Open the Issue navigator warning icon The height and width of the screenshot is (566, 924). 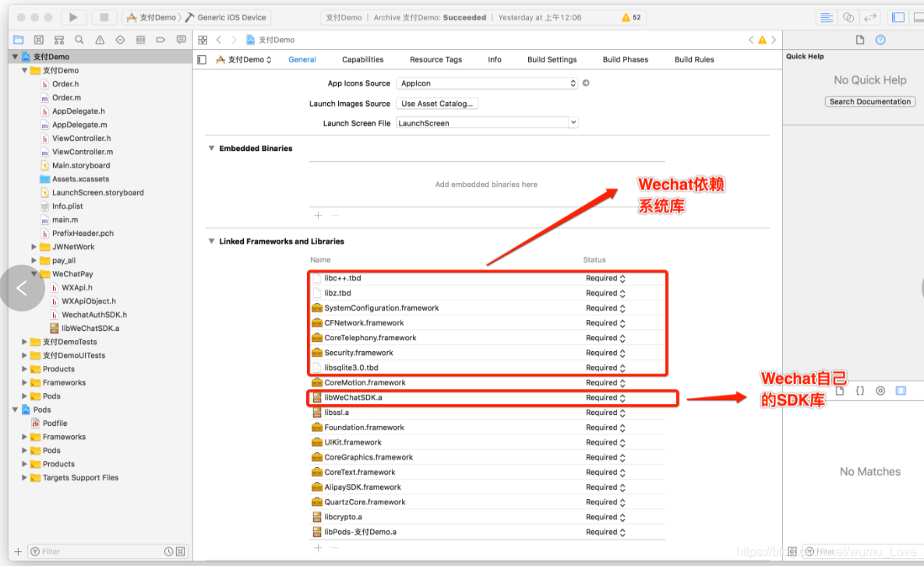click(x=100, y=40)
